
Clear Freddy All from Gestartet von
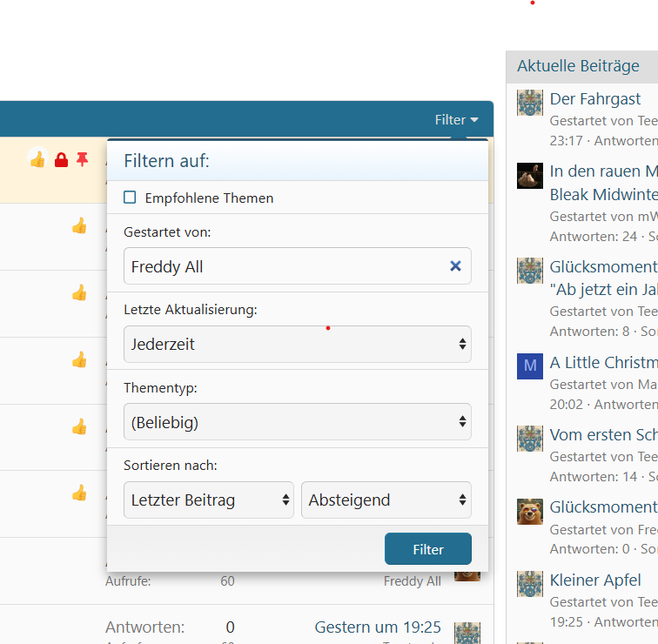click(x=455, y=266)
